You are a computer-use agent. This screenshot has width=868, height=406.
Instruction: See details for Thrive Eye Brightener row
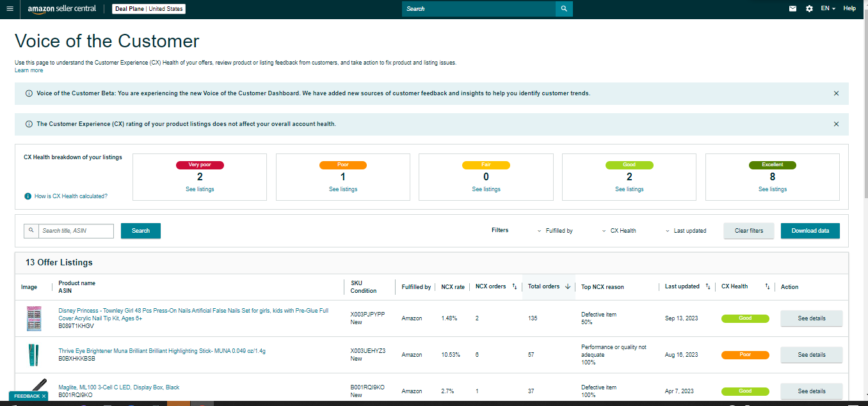811,355
